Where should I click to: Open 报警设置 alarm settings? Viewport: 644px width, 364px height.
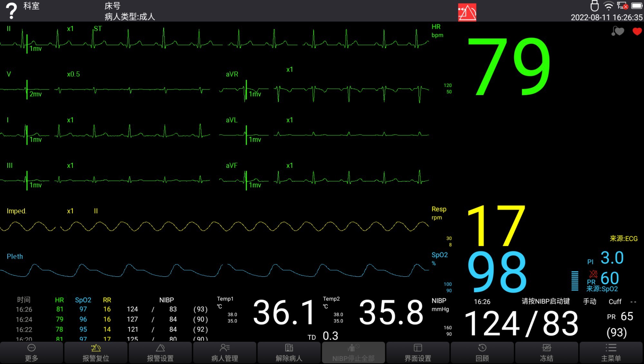pyautogui.click(x=160, y=352)
